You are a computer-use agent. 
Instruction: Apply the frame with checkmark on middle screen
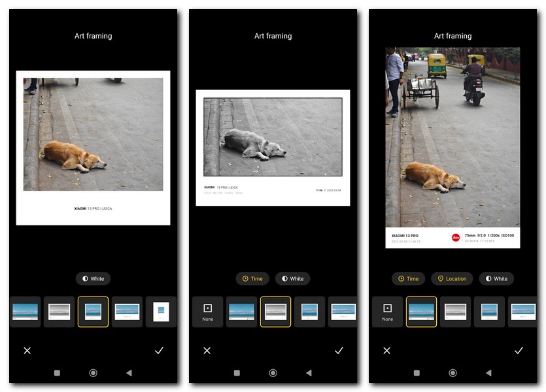(339, 351)
